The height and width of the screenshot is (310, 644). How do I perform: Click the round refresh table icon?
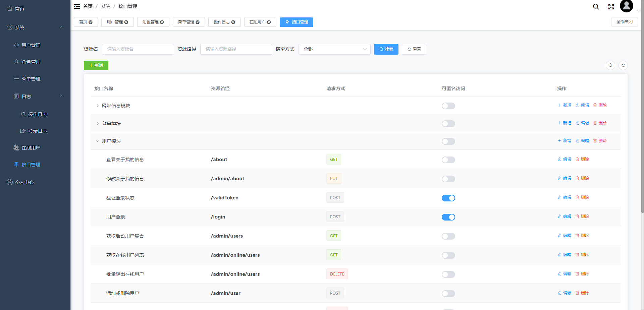coord(623,65)
